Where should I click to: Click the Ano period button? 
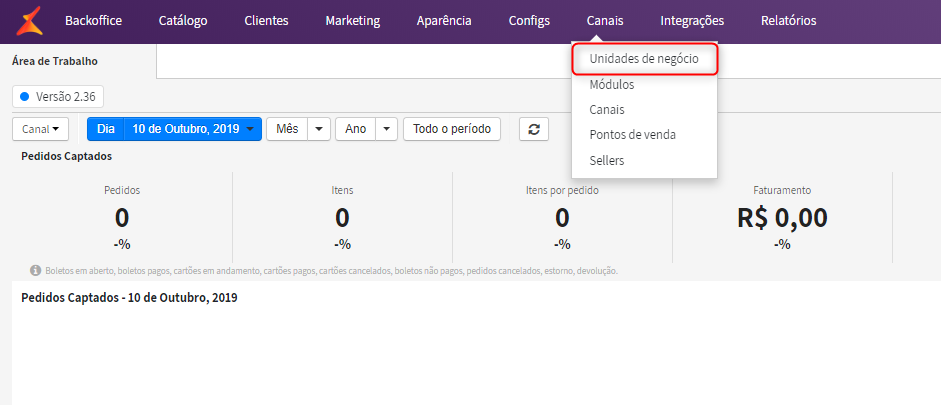tap(356, 129)
